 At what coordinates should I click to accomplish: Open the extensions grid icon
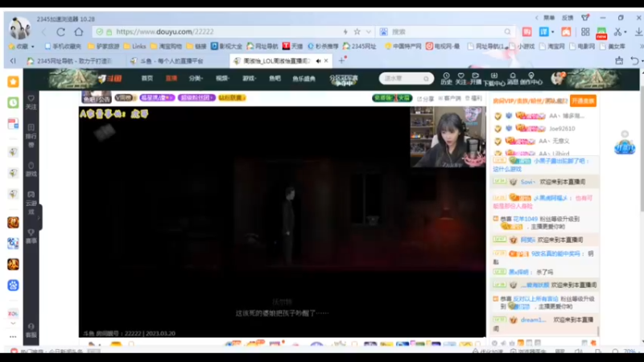(x=585, y=31)
